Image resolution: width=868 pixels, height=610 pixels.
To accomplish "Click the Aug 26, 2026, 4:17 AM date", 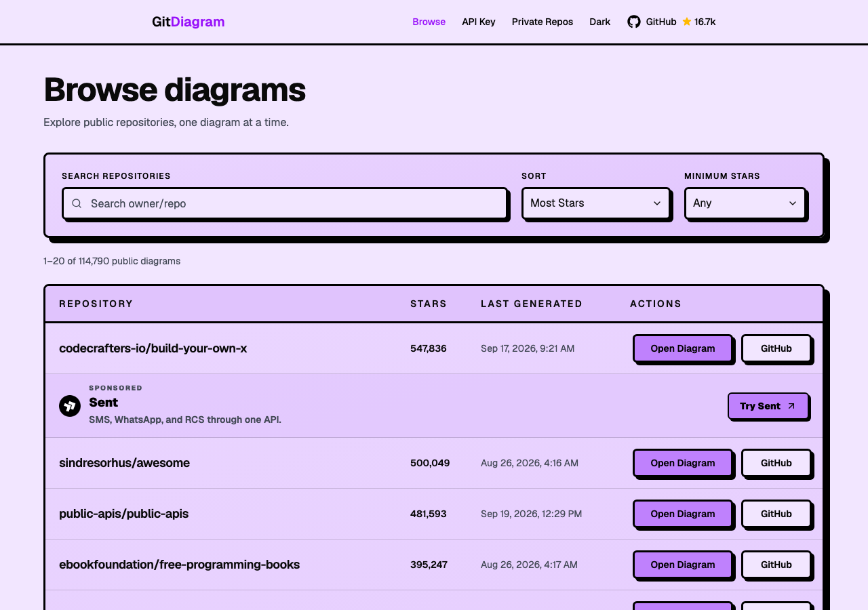I will click(x=529, y=565).
